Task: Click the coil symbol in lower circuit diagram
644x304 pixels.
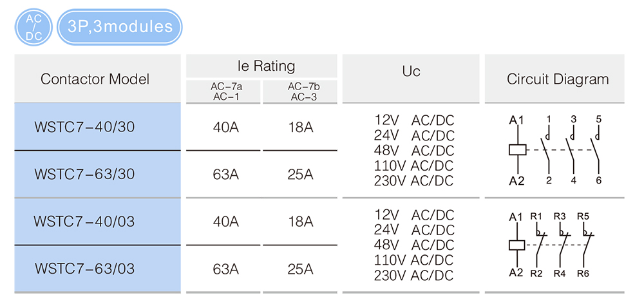Action: point(517,245)
